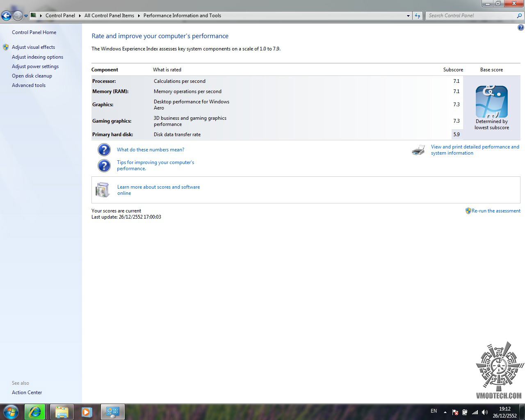Click the power plug tray icon
Screen dimensions: 525x420
pos(465,412)
